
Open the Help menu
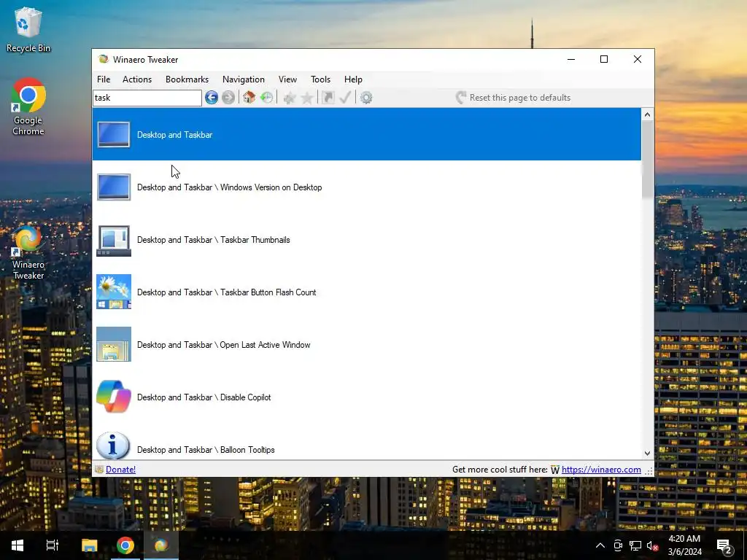[x=354, y=79]
